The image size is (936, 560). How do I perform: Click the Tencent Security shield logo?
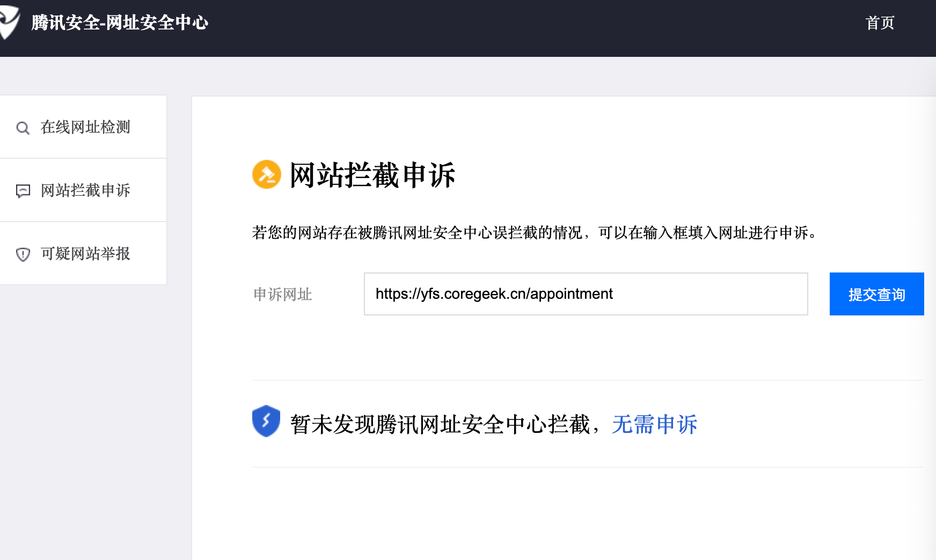pos(9,23)
